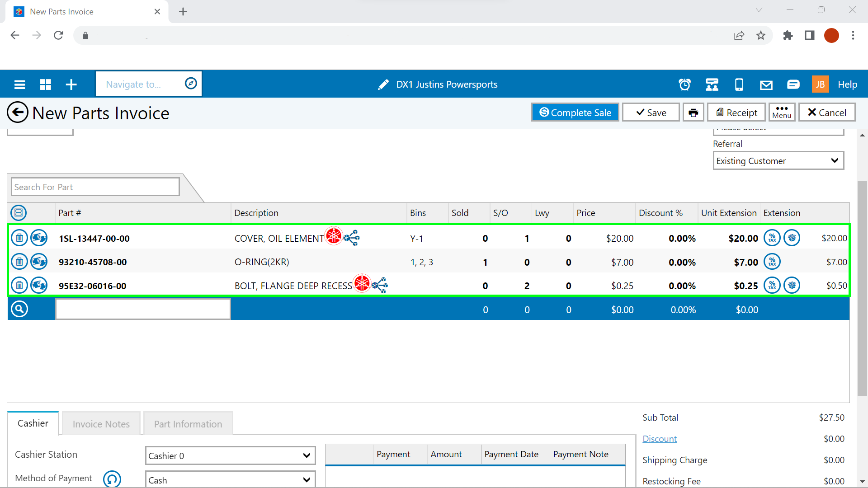Switch to the Invoice Notes tab
This screenshot has width=868, height=488.
tap(101, 424)
